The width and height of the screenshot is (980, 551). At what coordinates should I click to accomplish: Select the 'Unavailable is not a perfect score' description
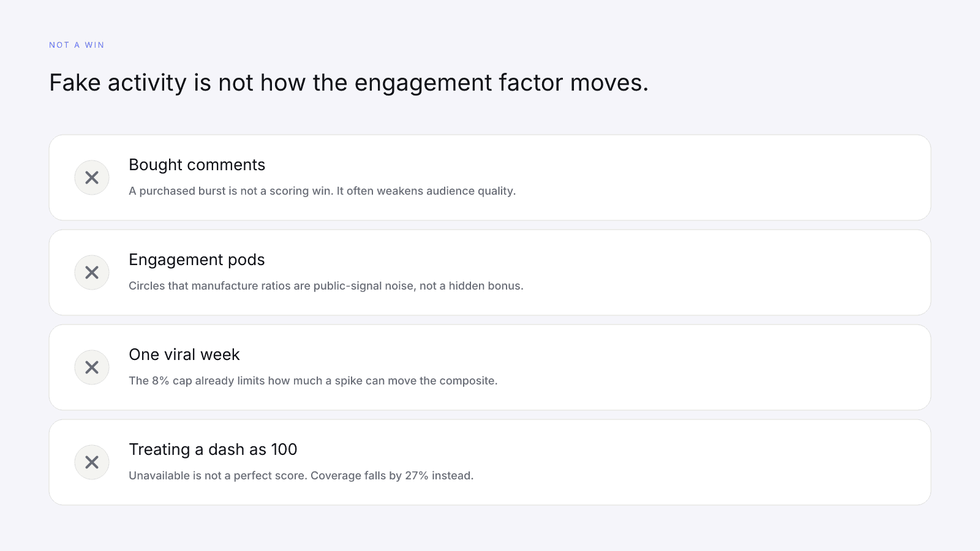coord(301,476)
